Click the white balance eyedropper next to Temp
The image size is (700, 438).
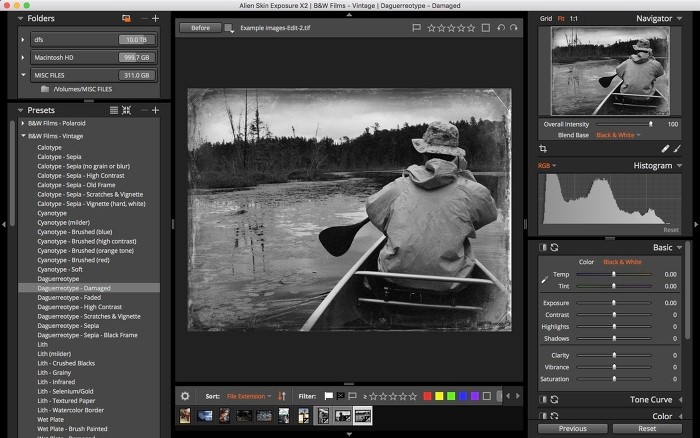click(545, 278)
